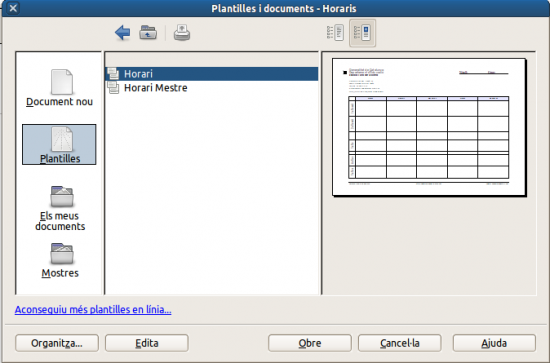The width and height of the screenshot is (550, 363).
Task: Click the Cancel·la button
Action: pyautogui.click(x=400, y=343)
